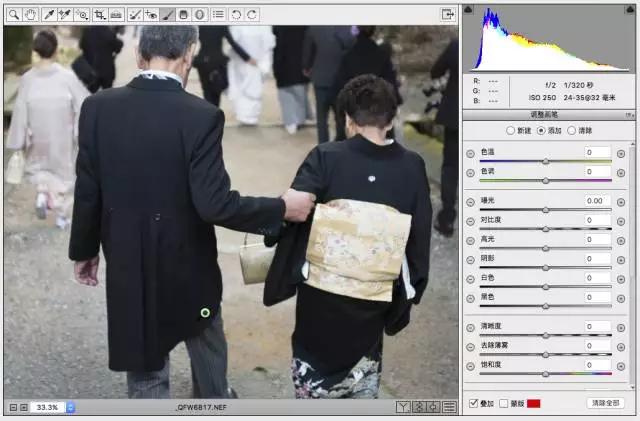
Task: Rotate image clockwise
Action: click(x=252, y=15)
